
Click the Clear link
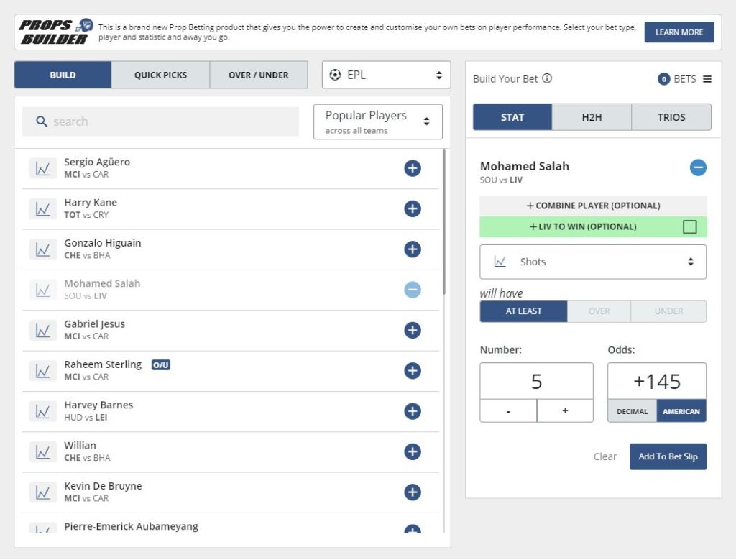point(604,456)
